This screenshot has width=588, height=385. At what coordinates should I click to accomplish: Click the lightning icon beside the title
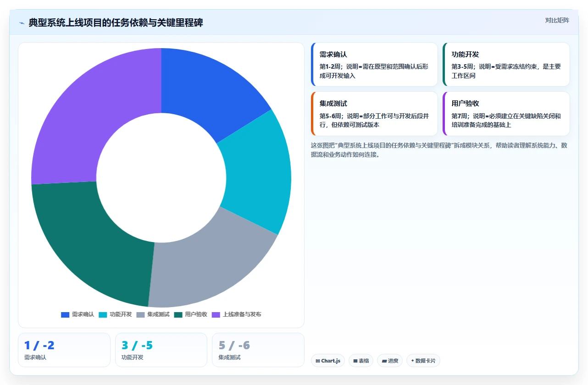22,23
